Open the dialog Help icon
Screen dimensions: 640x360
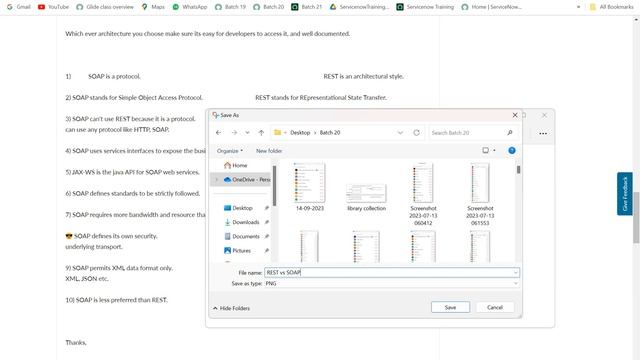pos(512,151)
